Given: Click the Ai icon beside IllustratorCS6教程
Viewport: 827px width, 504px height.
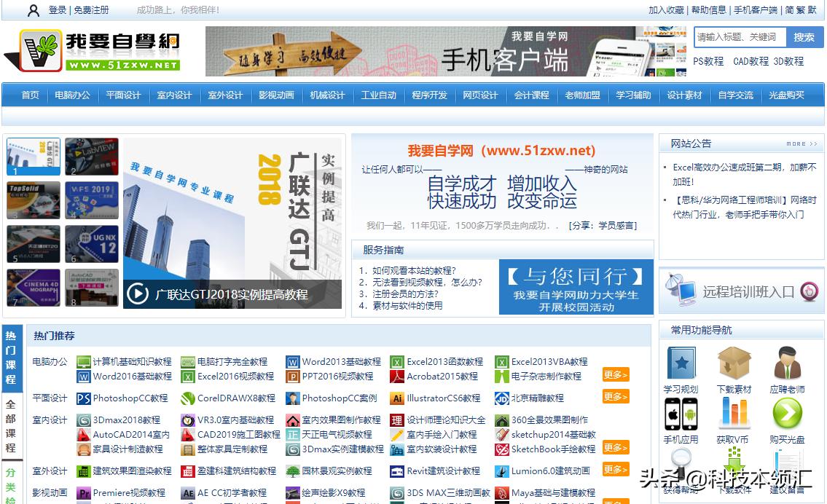Looking at the screenshot, I should [x=399, y=398].
